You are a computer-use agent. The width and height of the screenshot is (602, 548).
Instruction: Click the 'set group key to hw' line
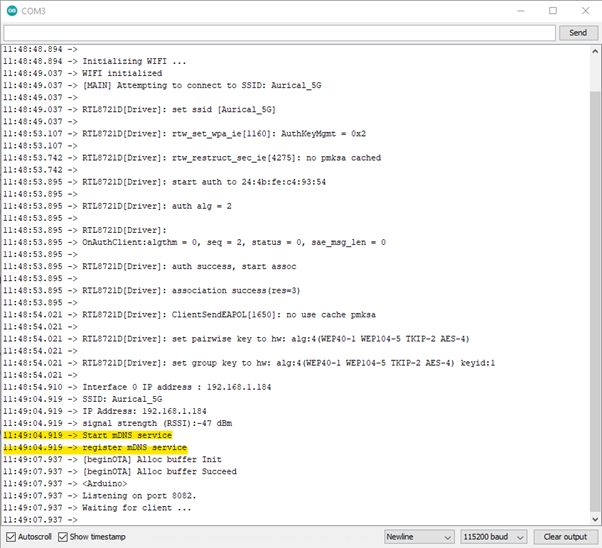249,363
